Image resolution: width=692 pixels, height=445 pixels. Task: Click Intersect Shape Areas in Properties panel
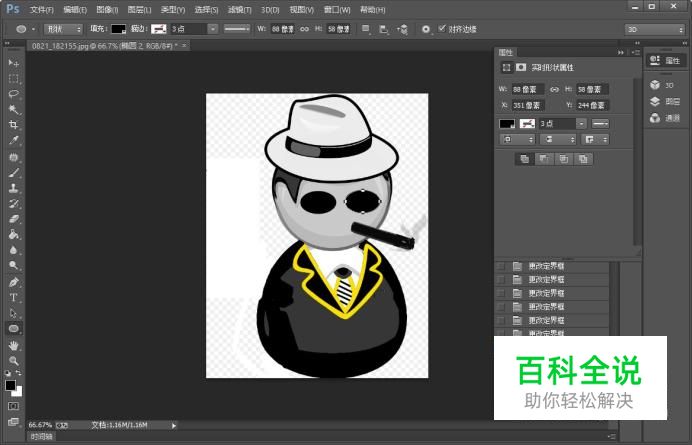click(x=563, y=159)
